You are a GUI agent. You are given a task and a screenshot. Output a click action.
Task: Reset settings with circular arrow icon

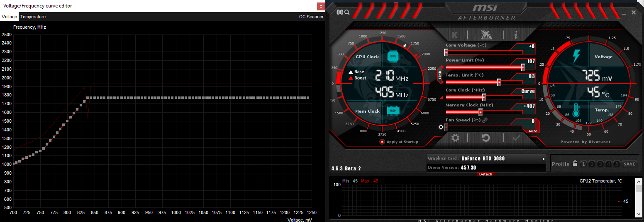pos(485,138)
